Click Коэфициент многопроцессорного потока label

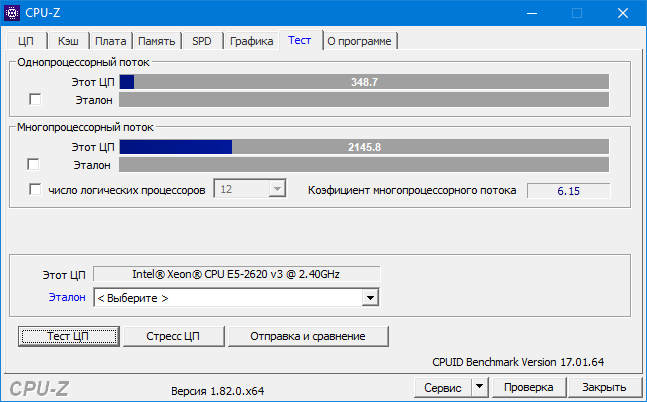(x=412, y=190)
